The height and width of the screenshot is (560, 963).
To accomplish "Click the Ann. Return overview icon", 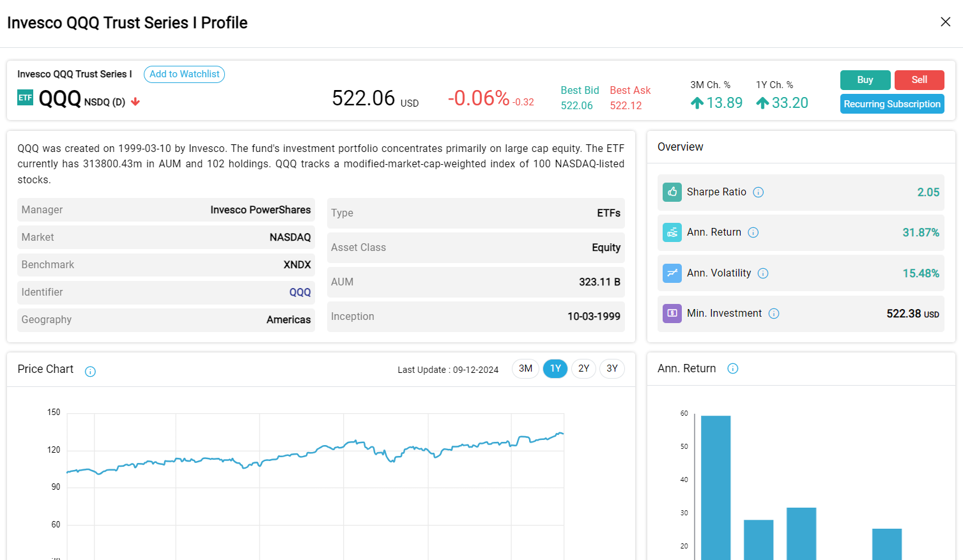I will pos(672,232).
